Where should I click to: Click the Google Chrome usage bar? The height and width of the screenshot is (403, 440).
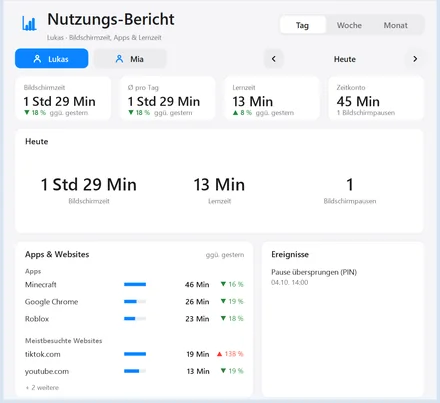(x=135, y=302)
